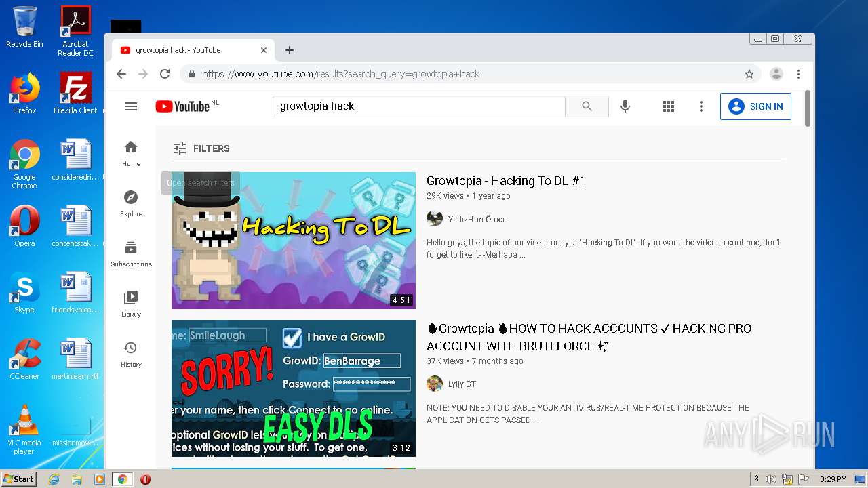This screenshot has width=868, height=488.
Task: Open media player taskbar icon
Action: coord(100,479)
